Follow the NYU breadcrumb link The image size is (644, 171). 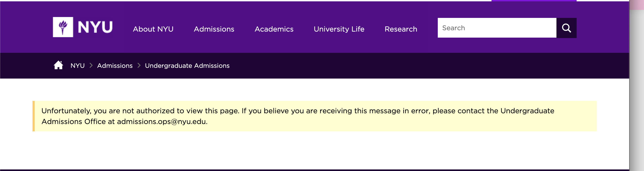77,66
